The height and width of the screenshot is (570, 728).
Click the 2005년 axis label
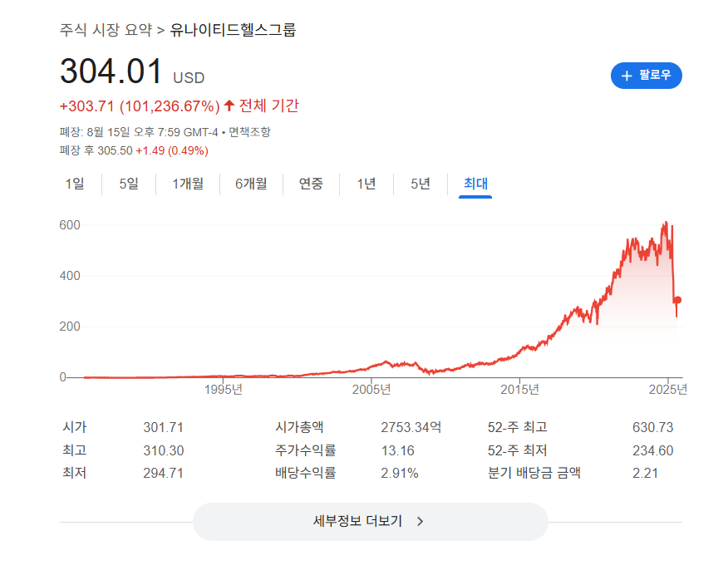(x=371, y=389)
